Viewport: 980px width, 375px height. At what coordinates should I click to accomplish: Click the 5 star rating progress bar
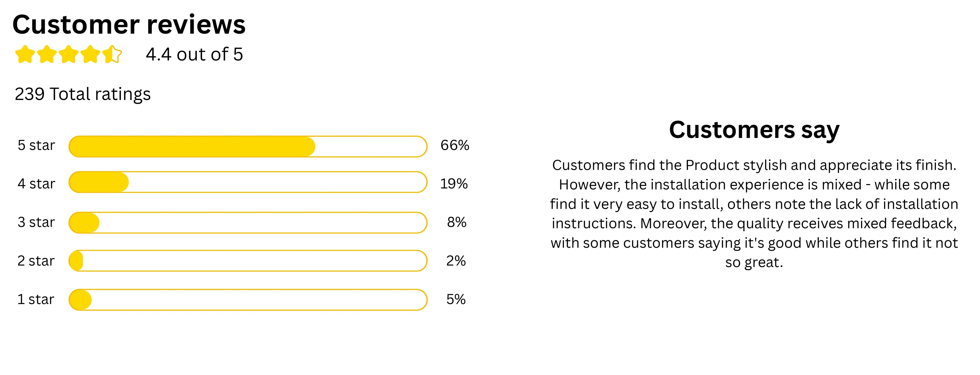tap(248, 146)
